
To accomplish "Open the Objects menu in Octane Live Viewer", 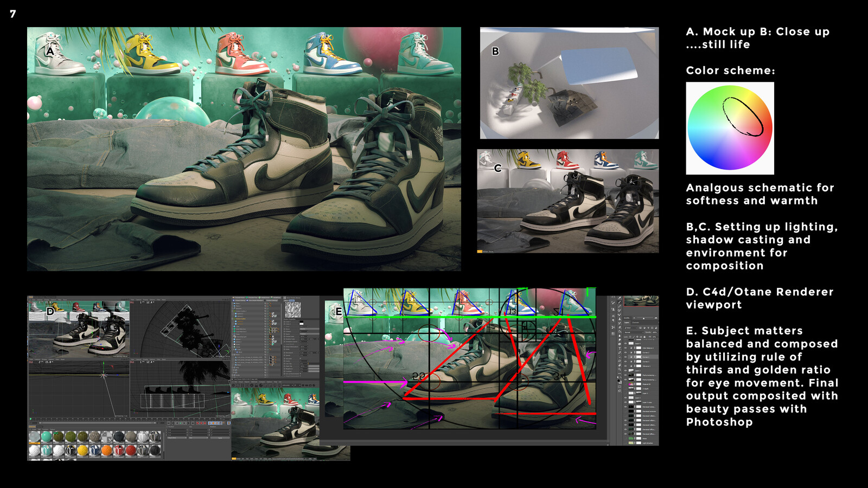I will [x=247, y=382].
